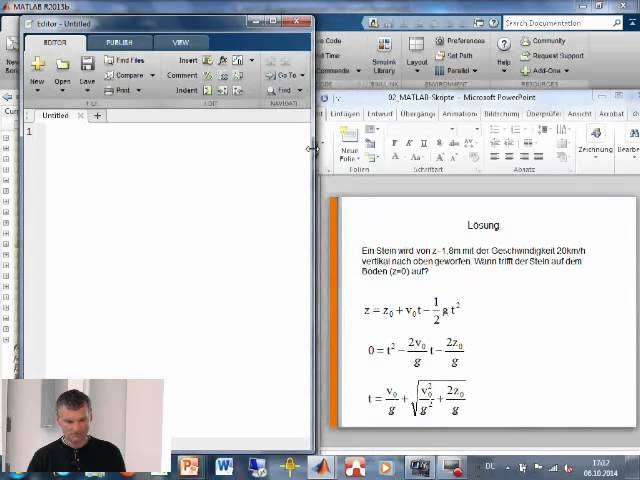The image size is (640, 480).
Task: Click the MATLAB back arrow navigation icon
Action: tap(7, 97)
